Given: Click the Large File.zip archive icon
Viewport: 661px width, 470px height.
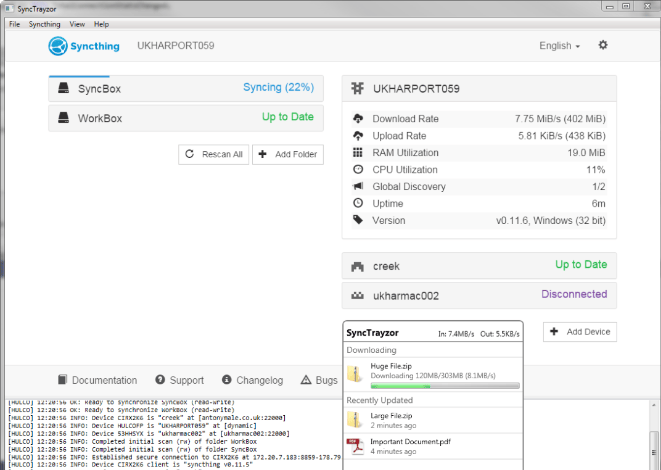Looking at the screenshot, I should [355, 421].
